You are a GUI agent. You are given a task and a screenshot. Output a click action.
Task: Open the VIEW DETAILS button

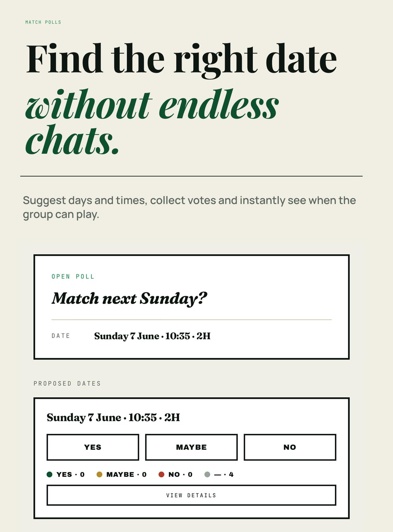pos(191,495)
